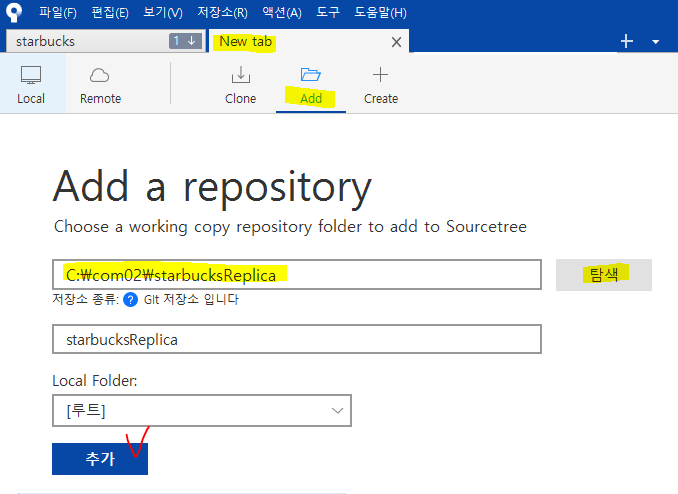Viewport: 678px width, 494px height.
Task: Open the 편집(E) menu
Action: pyautogui.click(x=110, y=13)
